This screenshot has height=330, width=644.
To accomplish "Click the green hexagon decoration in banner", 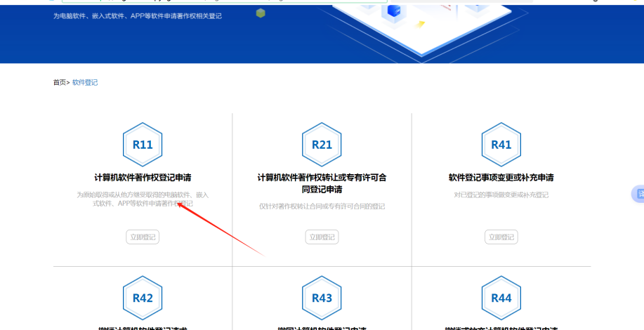I will click(261, 13).
